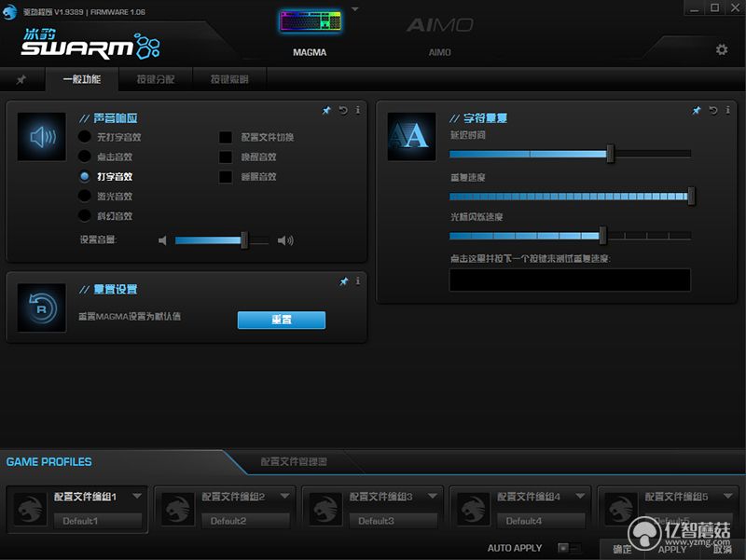Open the 配置文件编组5 dropdown arrow

[728, 497]
